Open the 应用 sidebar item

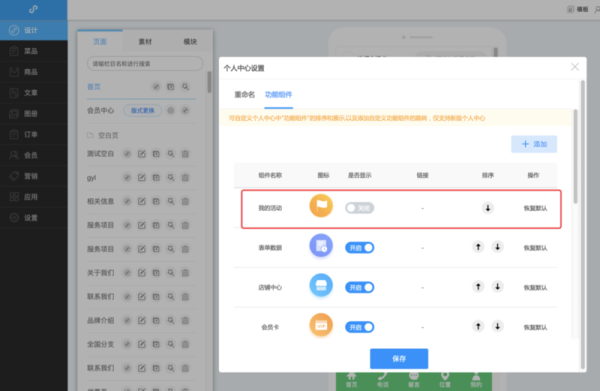(34, 197)
